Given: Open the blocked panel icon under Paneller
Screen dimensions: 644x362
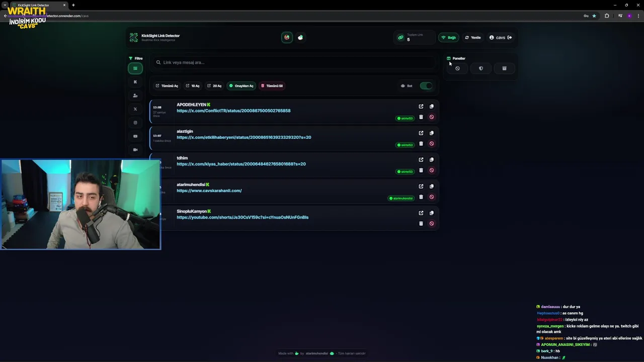Looking at the screenshot, I should [x=457, y=68].
